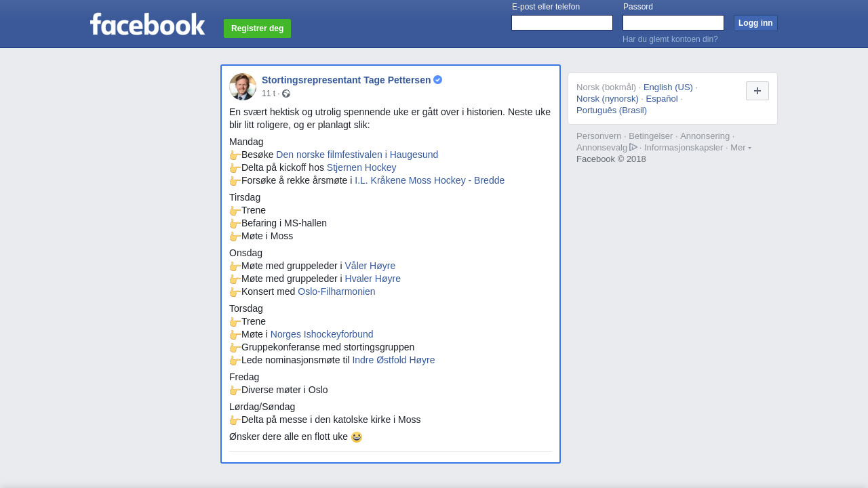
Task: Click the verified badge next to Tage Pettersen
Action: click(x=438, y=80)
